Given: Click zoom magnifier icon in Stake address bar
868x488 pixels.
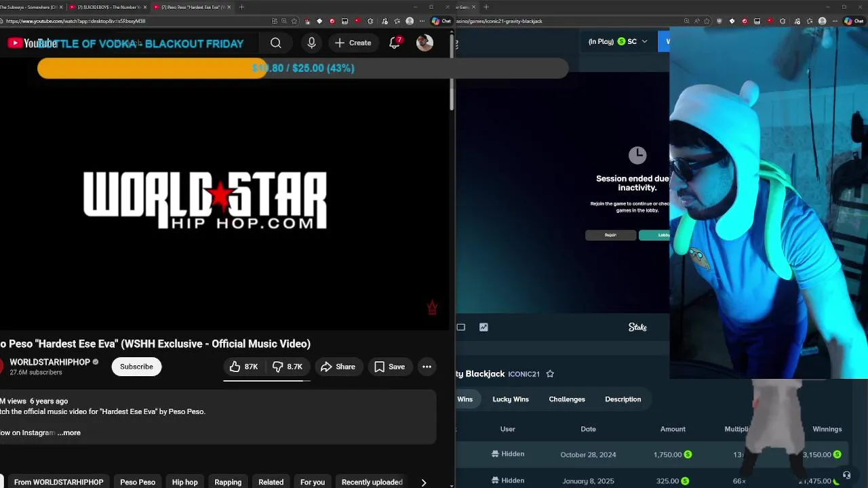Looking at the screenshot, I should click(686, 21).
